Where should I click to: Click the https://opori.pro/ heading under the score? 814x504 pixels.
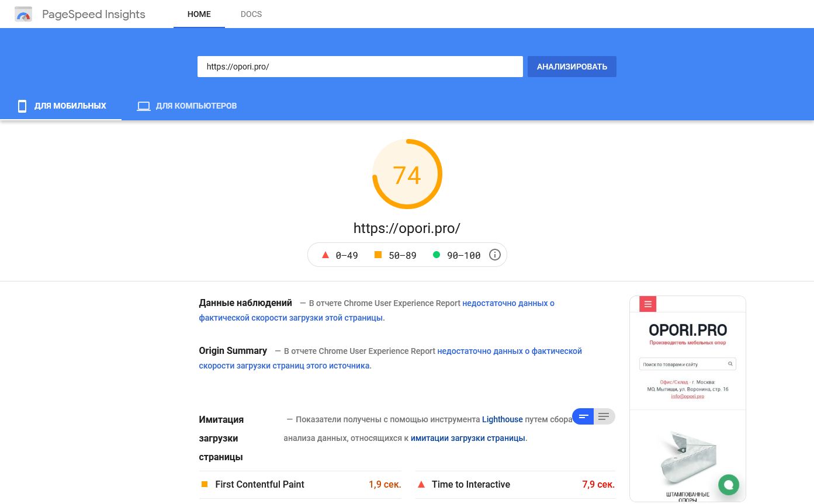407,228
